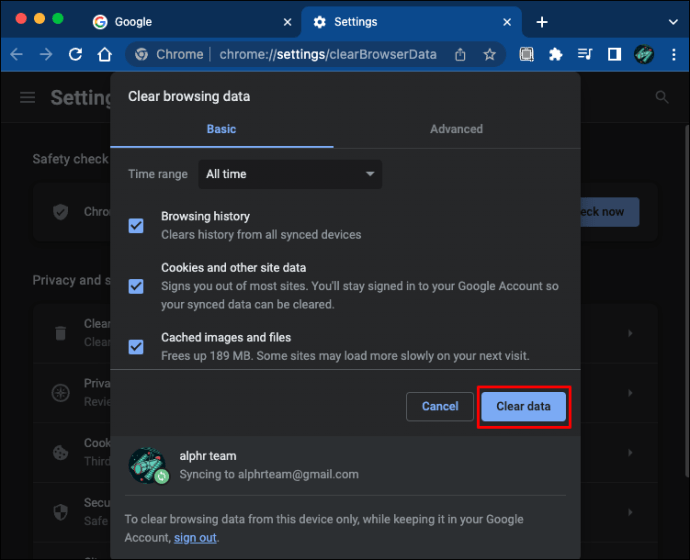Toggle the side panel icon
This screenshot has height=560, width=690.
coord(614,54)
